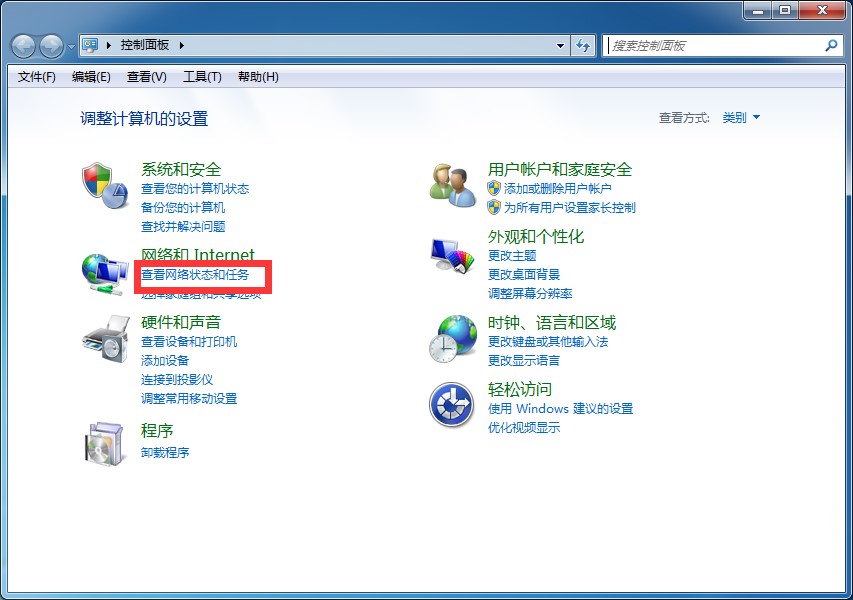
Task: Click the Back navigation arrow button
Action: point(23,46)
